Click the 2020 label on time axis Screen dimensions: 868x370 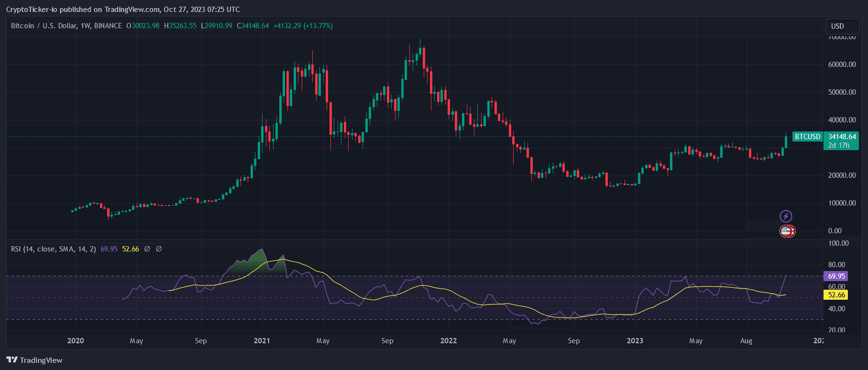76,341
